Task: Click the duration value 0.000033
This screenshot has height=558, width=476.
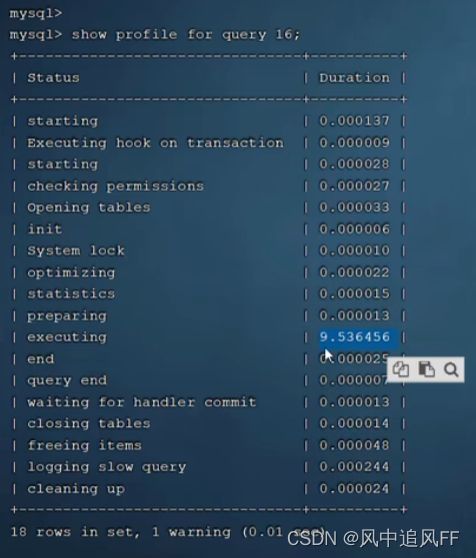Action: (354, 207)
